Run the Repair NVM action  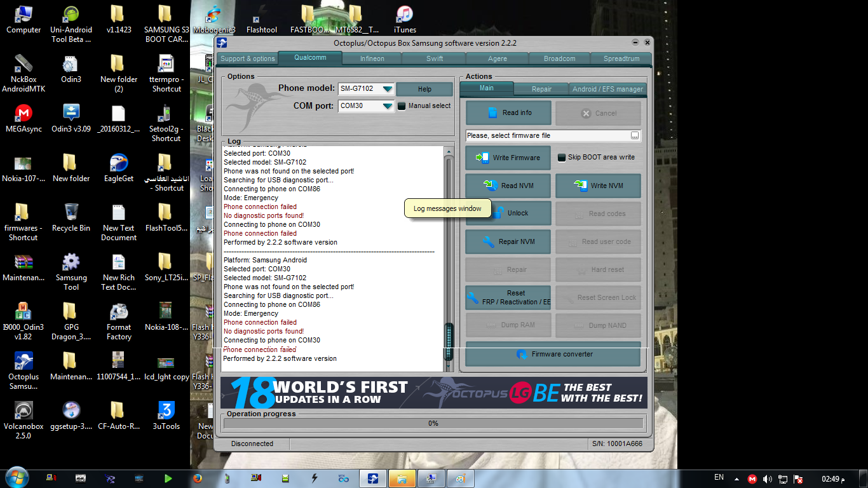pos(508,241)
